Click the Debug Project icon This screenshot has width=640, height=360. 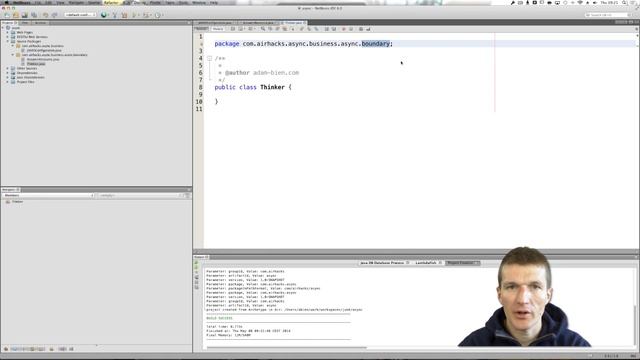tap(145, 15)
